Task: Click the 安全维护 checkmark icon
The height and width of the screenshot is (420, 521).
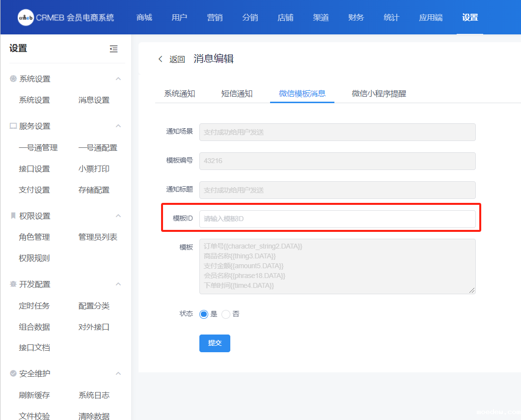Action: pyautogui.click(x=13, y=374)
